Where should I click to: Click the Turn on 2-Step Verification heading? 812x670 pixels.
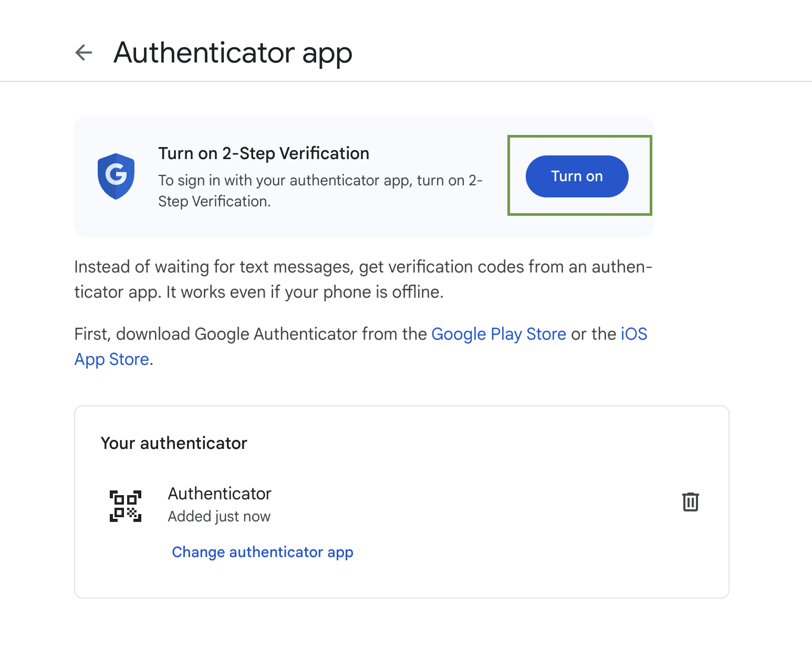(x=264, y=153)
